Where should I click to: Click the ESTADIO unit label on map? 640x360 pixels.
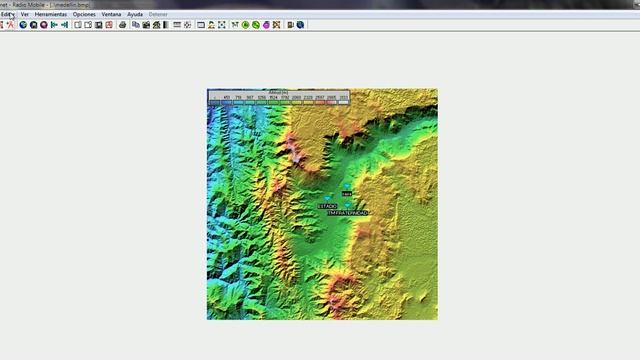point(327,207)
